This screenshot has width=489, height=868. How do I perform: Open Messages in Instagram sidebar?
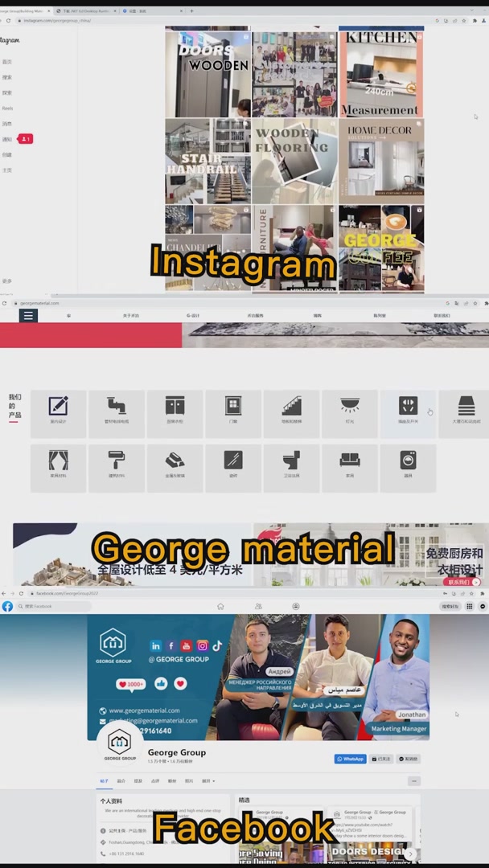(6, 124)
